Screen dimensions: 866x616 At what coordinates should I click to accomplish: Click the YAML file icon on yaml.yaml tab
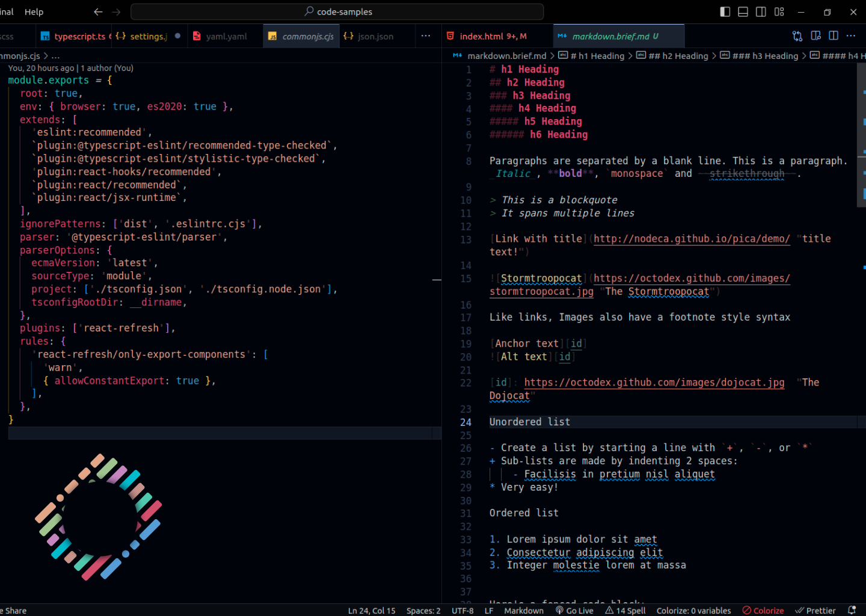tap(197, 36)
